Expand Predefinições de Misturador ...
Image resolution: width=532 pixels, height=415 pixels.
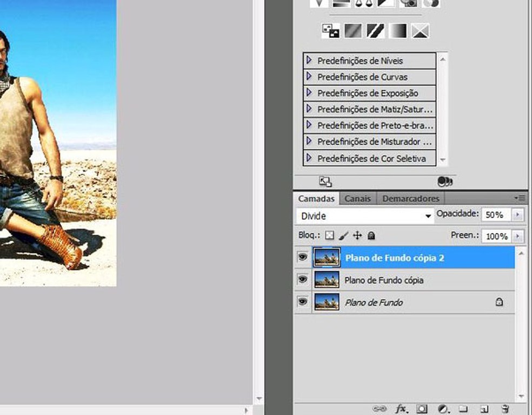pyautogui.click(x=309, y=140)
